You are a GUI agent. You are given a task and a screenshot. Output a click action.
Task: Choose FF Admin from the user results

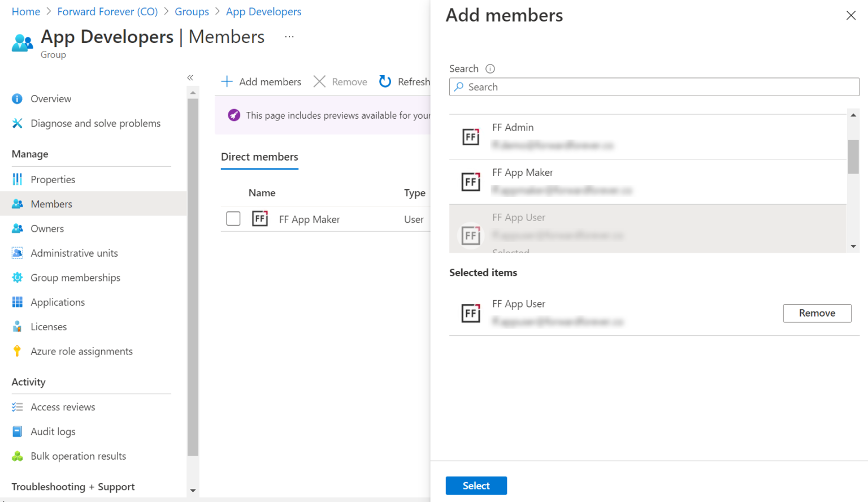pos(648,137)
